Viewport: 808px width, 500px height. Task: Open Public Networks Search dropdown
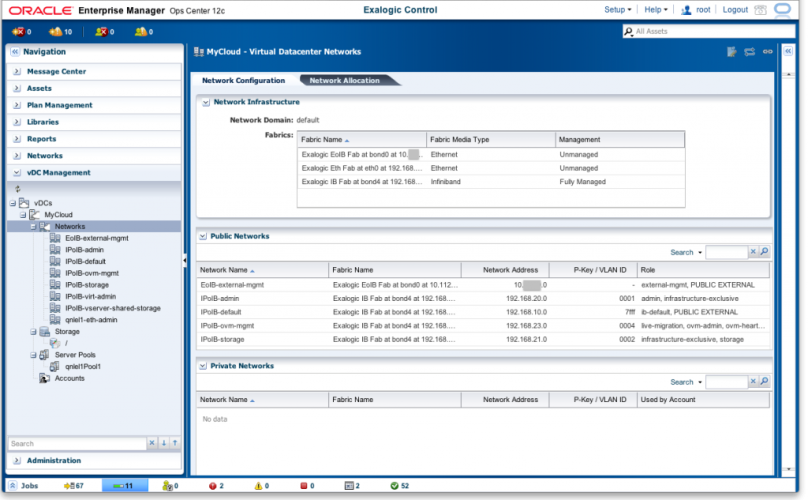(686, 252)
